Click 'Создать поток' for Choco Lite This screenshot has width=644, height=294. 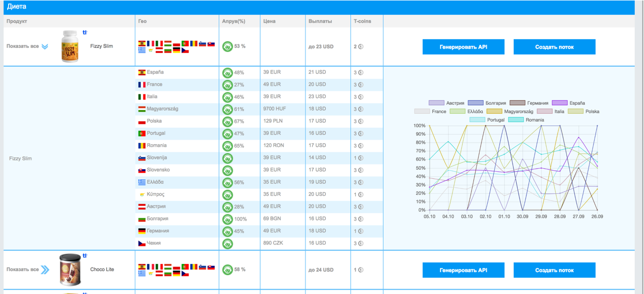[x=554, y=270]
